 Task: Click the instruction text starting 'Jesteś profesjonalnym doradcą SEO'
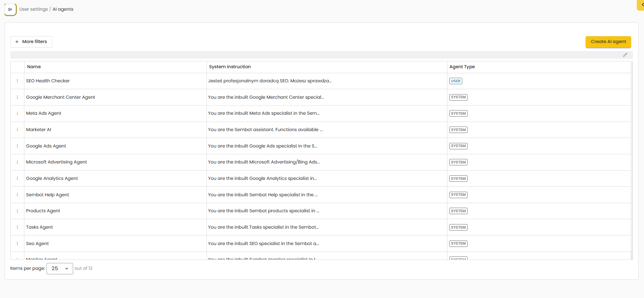pyautogui.click(x=270, y=81)
